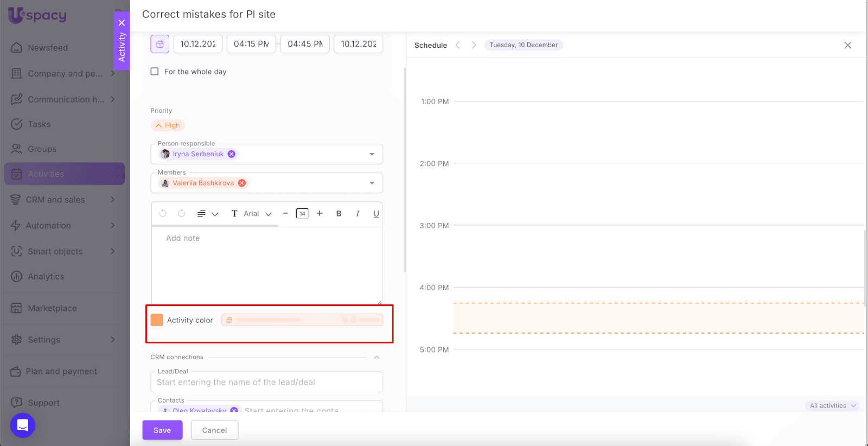Increase font size with plus button
This screenshot has width=868, height=446.
[320, 214]
